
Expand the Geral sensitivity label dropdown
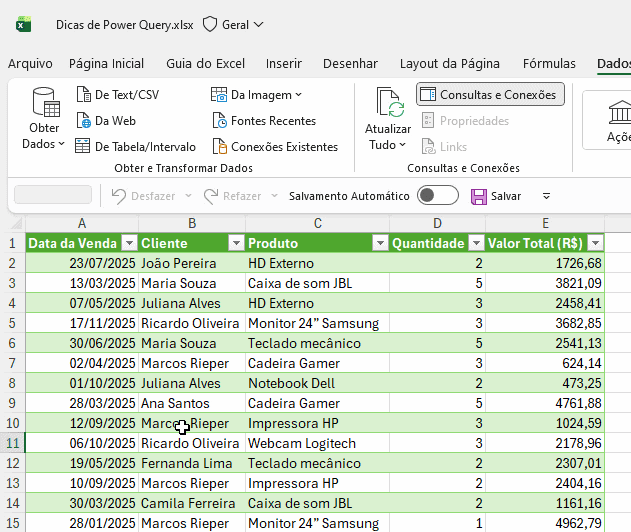point(233,24)
